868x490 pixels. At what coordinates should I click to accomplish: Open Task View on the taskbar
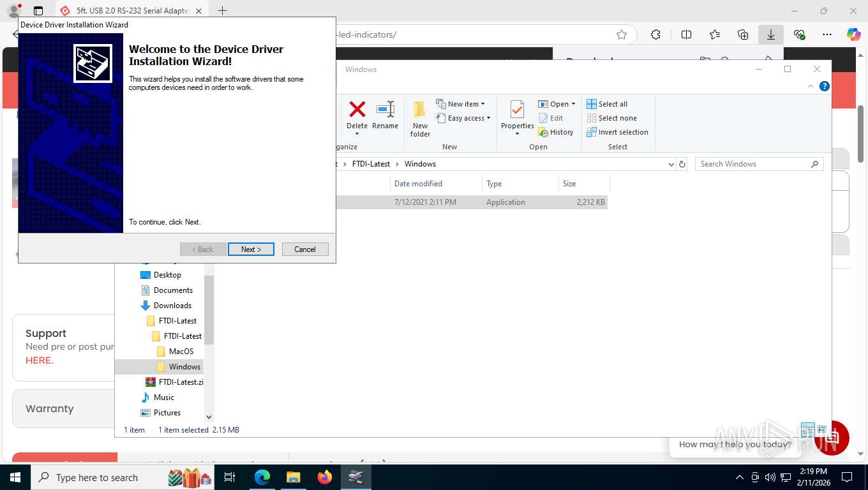230,477
